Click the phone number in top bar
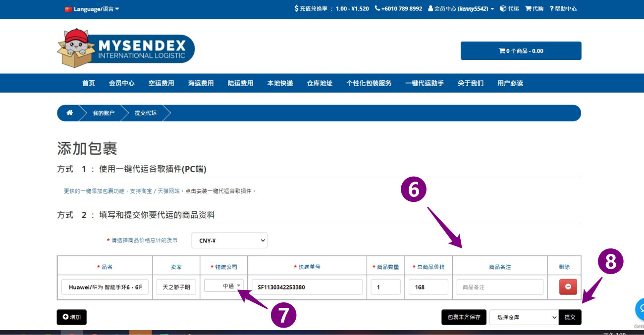This screenshot has width=644, height=335. (398, 8)
